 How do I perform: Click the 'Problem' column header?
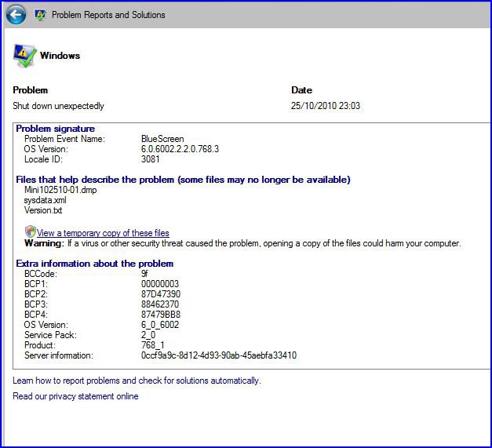point(31,90)
